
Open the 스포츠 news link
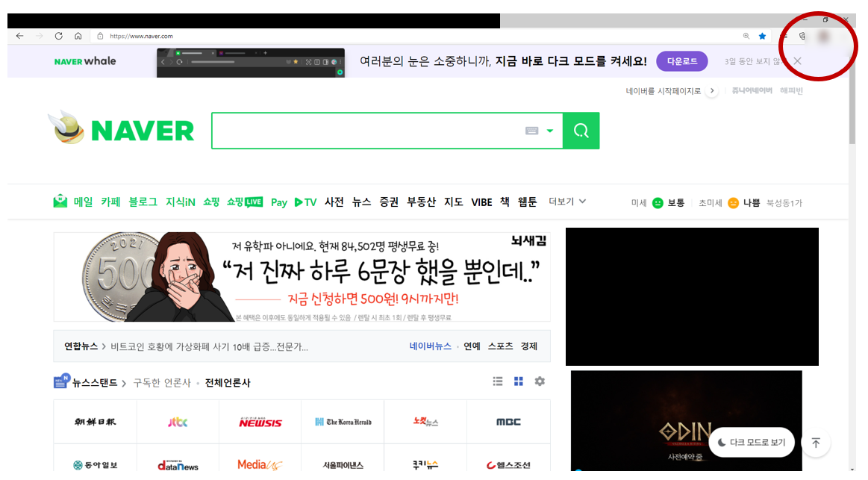pos(501,346)
